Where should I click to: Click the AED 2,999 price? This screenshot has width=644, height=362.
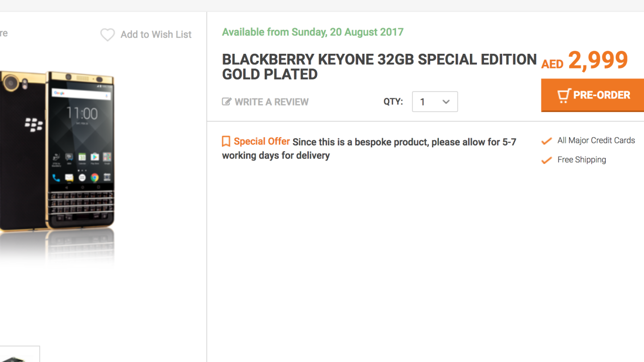click(x=585, y=61)
